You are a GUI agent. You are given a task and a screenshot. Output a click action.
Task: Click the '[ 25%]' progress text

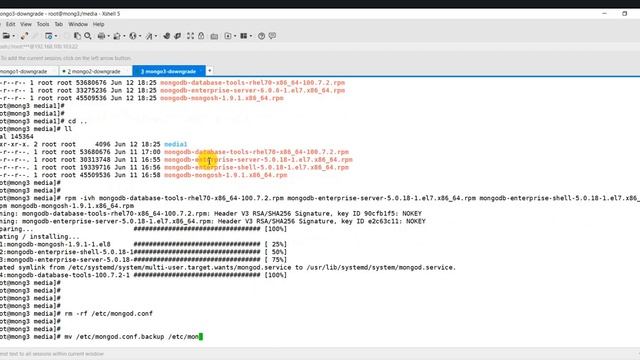coord(276,244)
